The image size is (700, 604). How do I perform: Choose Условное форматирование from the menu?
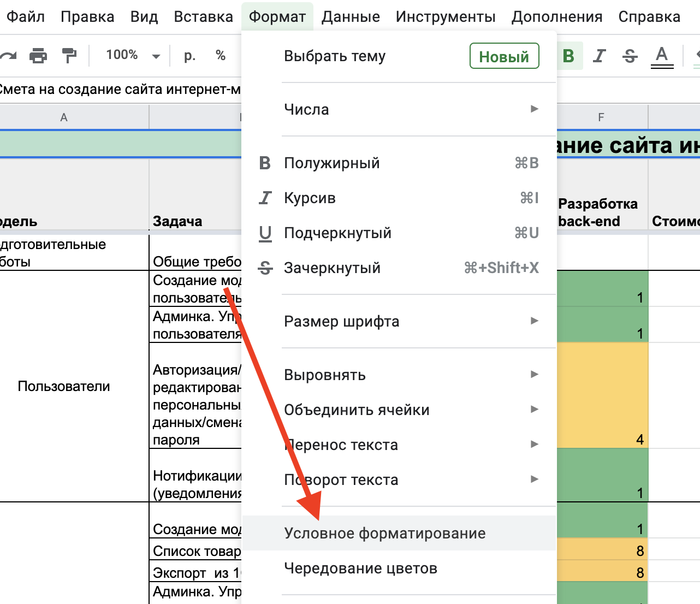[385, 533]
